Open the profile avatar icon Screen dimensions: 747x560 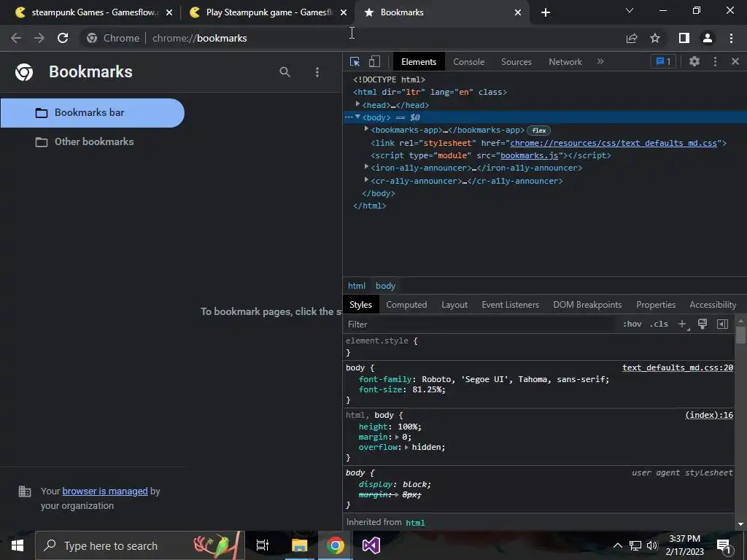(708, 38)
